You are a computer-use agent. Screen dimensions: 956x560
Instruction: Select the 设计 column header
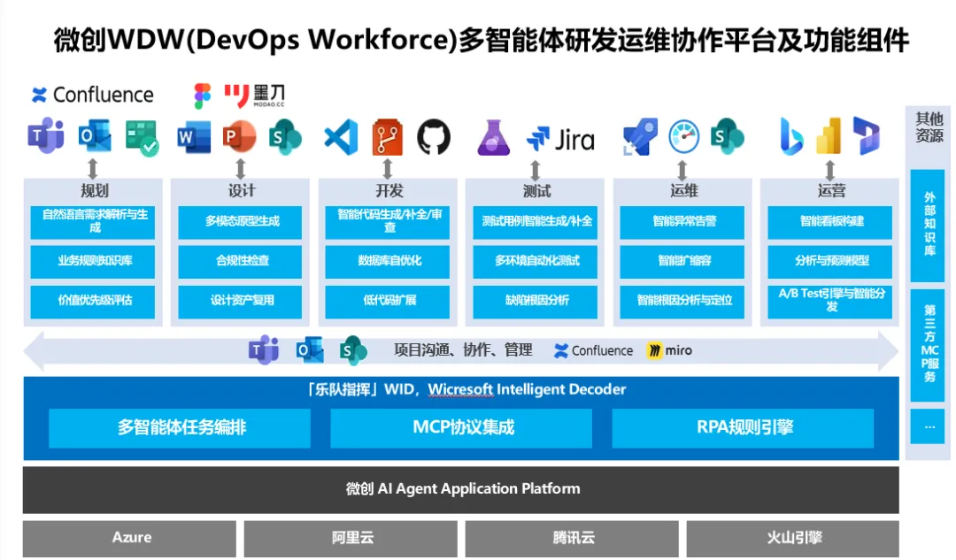coord(242,191)
